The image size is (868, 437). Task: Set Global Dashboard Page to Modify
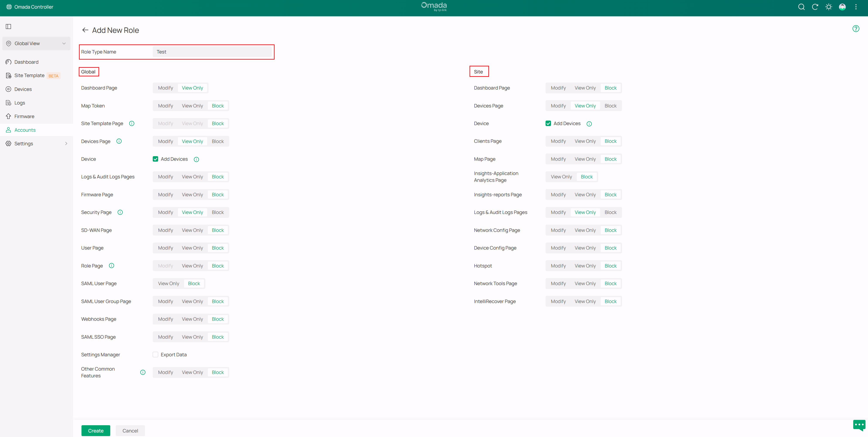[x=165, y=88]
